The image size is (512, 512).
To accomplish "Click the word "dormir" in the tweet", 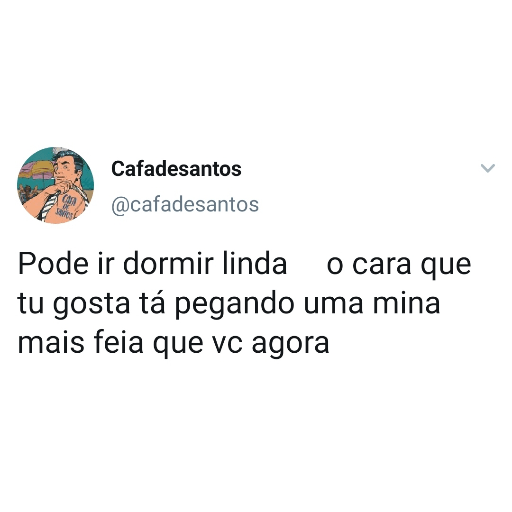I will pos(168,264).
